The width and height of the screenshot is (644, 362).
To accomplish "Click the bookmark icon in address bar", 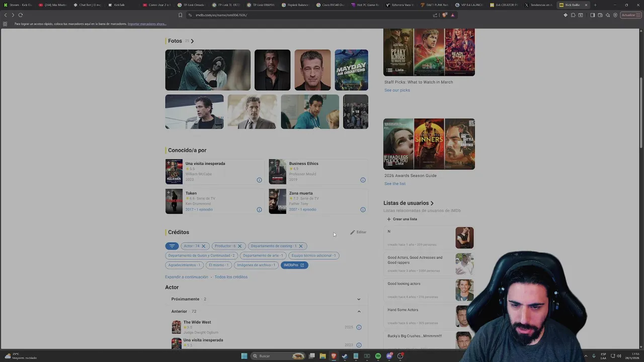I will (x=180, y=15).
